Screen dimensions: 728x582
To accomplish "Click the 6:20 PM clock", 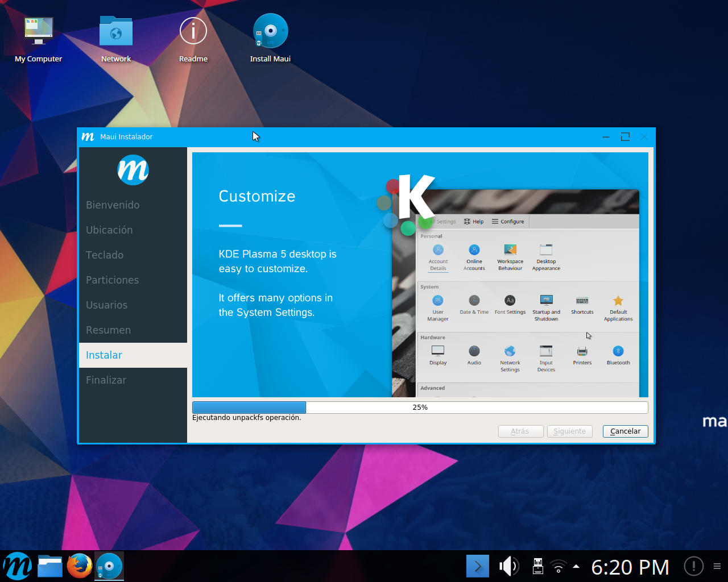I will pos(630,567).
